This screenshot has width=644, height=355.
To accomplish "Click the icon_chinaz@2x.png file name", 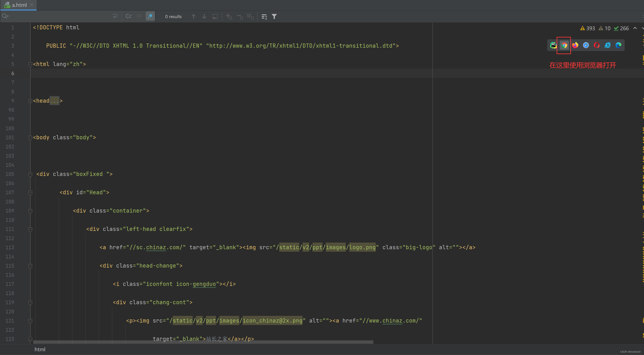I will pos(273,321).
